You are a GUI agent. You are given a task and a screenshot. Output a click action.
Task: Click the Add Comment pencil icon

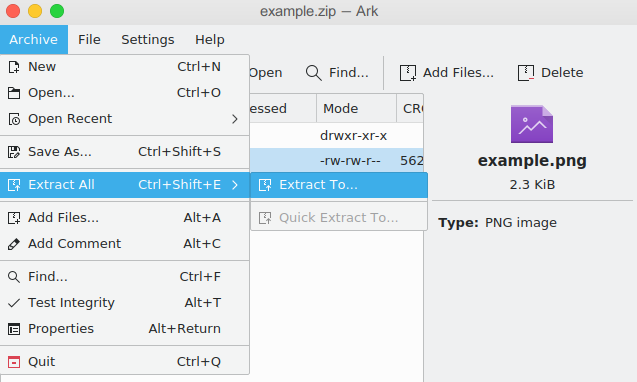tap(14, 244)
